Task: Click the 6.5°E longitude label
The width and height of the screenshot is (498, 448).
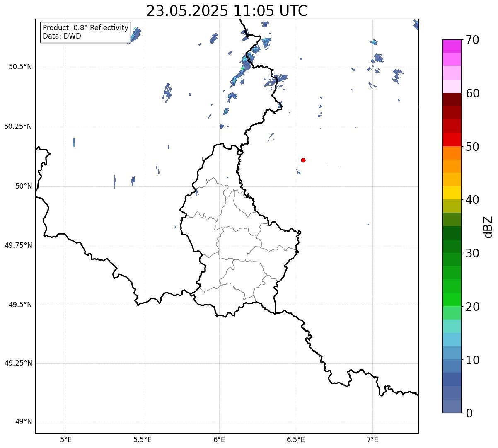Action: 296,439
